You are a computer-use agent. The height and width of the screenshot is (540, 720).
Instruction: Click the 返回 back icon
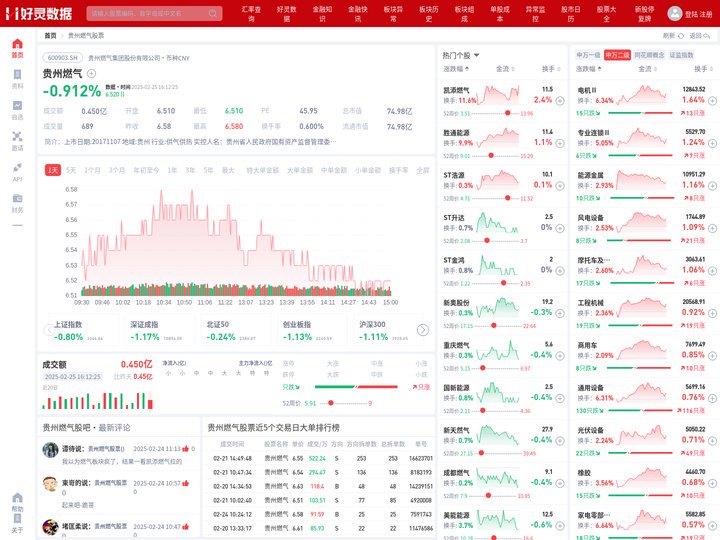(x=707, y=35)
